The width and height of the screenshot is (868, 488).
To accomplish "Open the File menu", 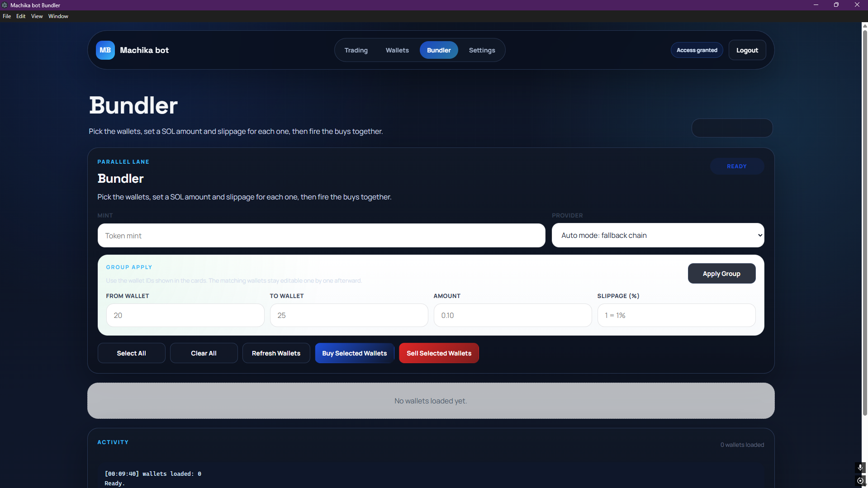I will 7,16.
